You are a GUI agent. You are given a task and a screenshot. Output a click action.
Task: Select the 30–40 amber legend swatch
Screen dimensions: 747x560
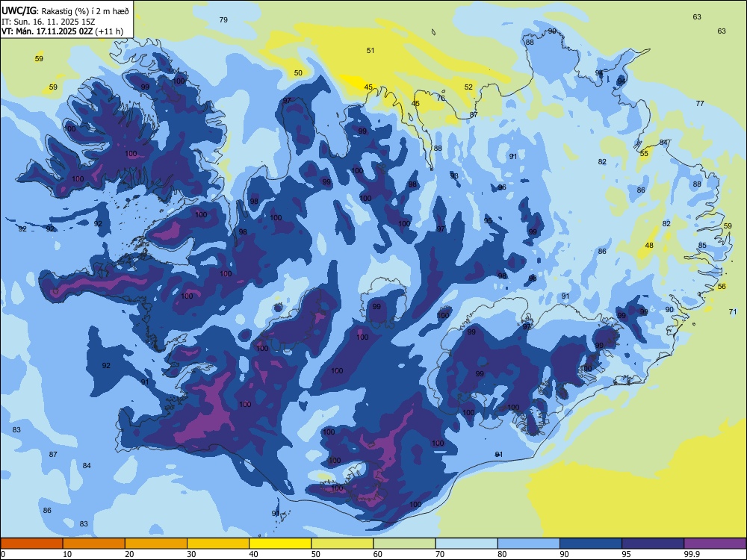point(218,544)
